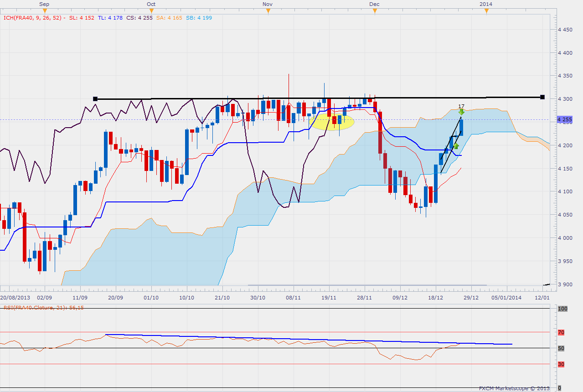Click the green down arrow below "17"

tap(461, 112)
